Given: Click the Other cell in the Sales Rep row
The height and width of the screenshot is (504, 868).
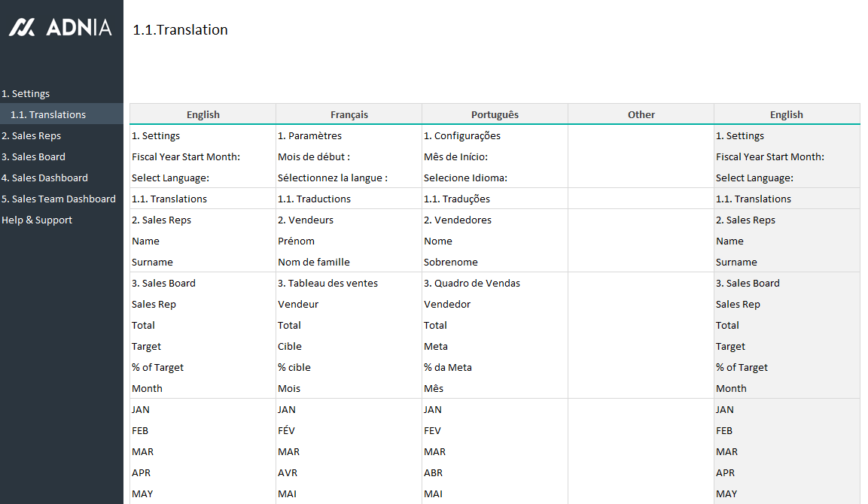Looking at the screenshot, I should point(641,305).
